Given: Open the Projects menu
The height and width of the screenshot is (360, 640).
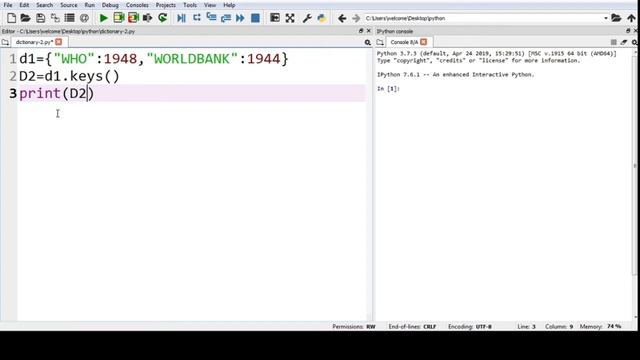Looking at the screenshot, I should pos(165,5).
